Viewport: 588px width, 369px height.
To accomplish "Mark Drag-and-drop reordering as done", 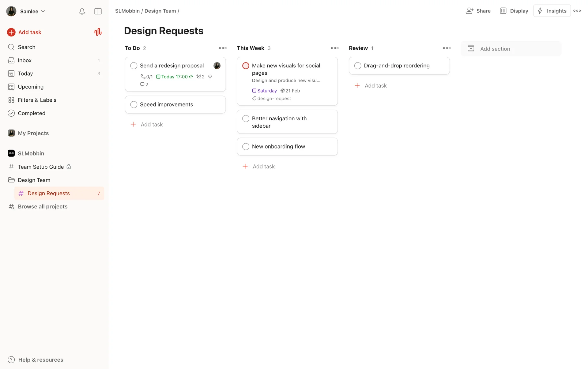I will pyautogui.click(x=358, y=66).
